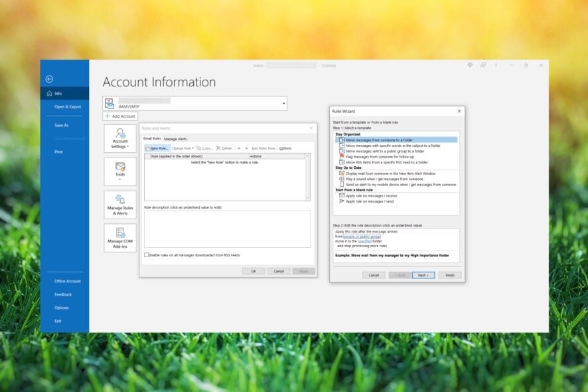This screenshot has width=588, height=392.
Task: Switch to the Manage Alerts tab
Action: (175, 139)
